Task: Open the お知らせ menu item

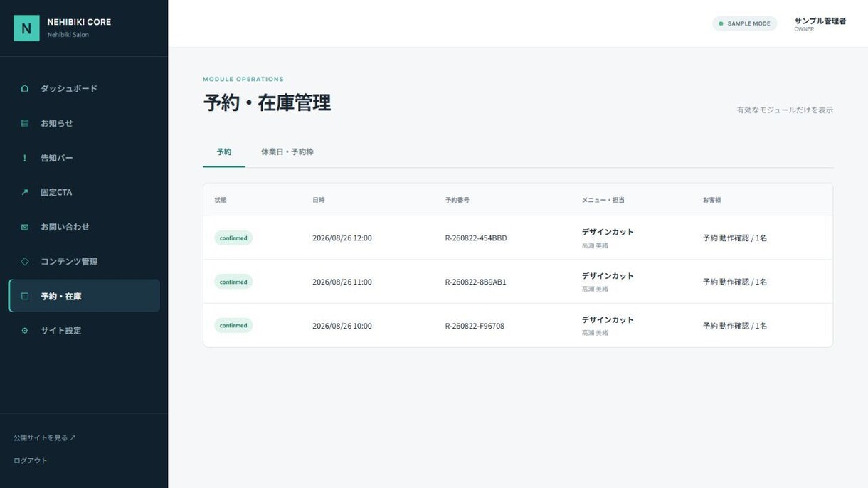Action: [x=84, y=123]
